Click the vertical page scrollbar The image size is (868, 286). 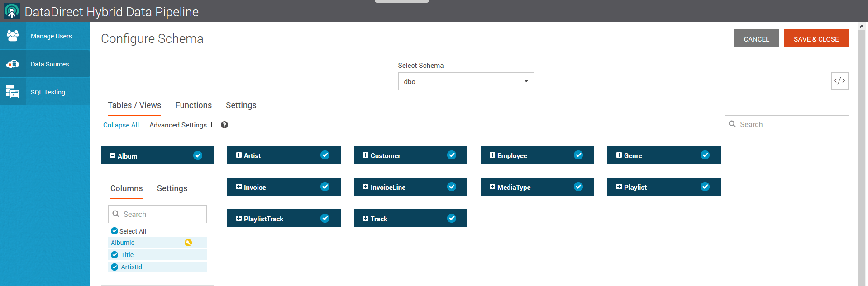coord(862,158)
